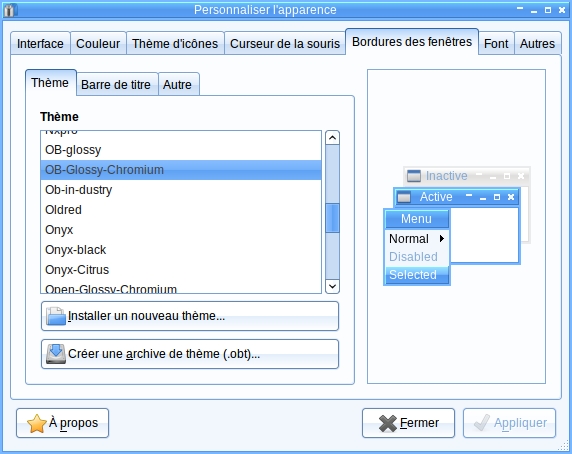The width and height of the screenshot is (572, 454).
Task: Click the theme list scrollbar thumb
Action: click(332, 218)
